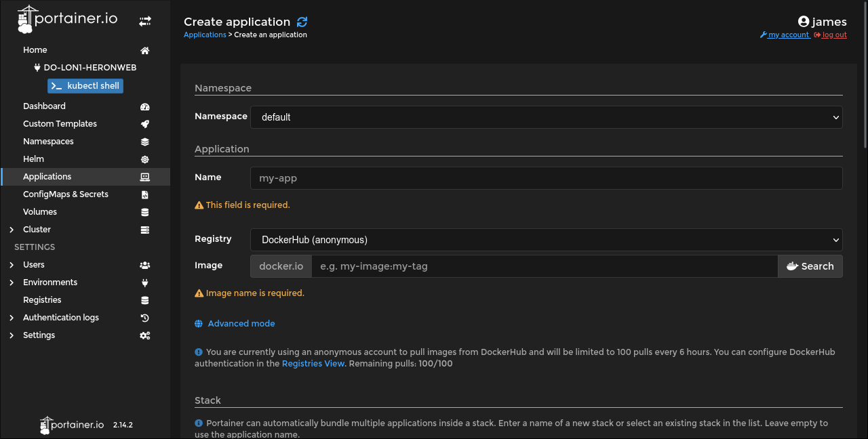The image size is (868, 439).
Task: Expand the Settings sidebar section chevron
Action: pos(12,335)
